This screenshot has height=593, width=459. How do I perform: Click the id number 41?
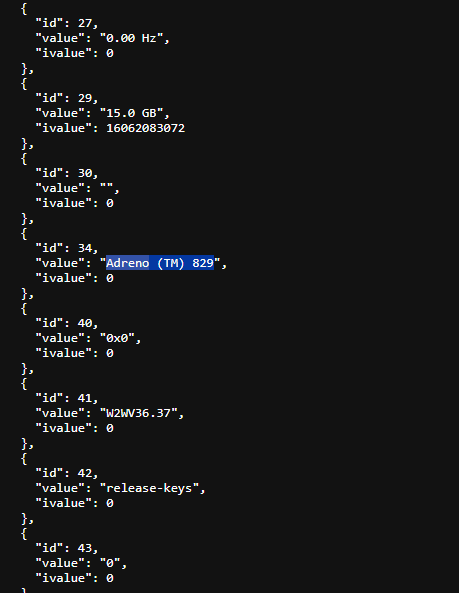(85, 398)
